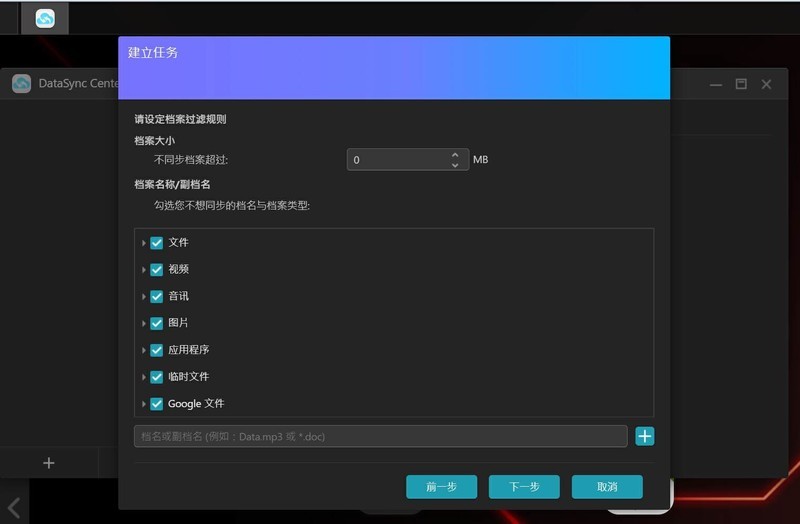The width and height of the screenshot is (800, 524).
Task: Select the 音讯 label in the list
Action: pyautogui.click(x=179, y=296)
